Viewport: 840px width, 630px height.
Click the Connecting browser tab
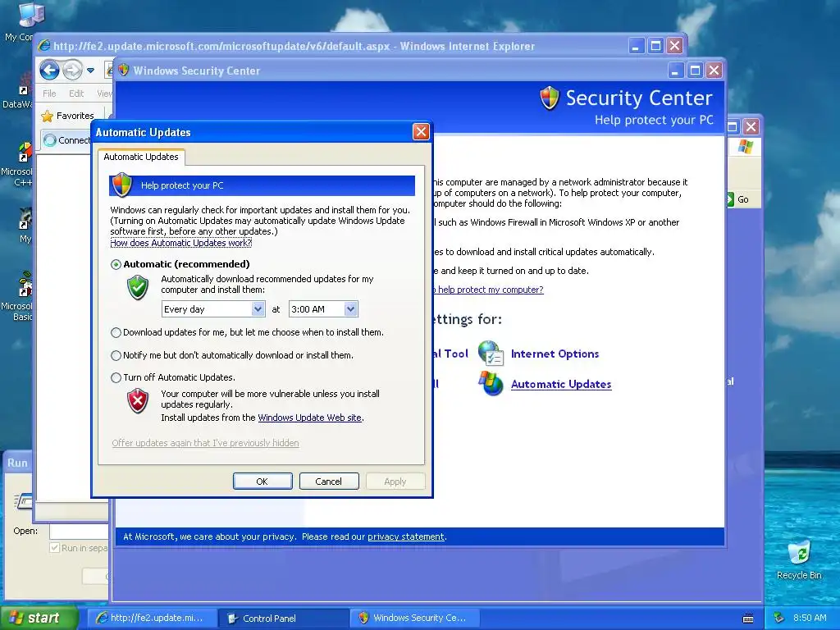point(66,140)
